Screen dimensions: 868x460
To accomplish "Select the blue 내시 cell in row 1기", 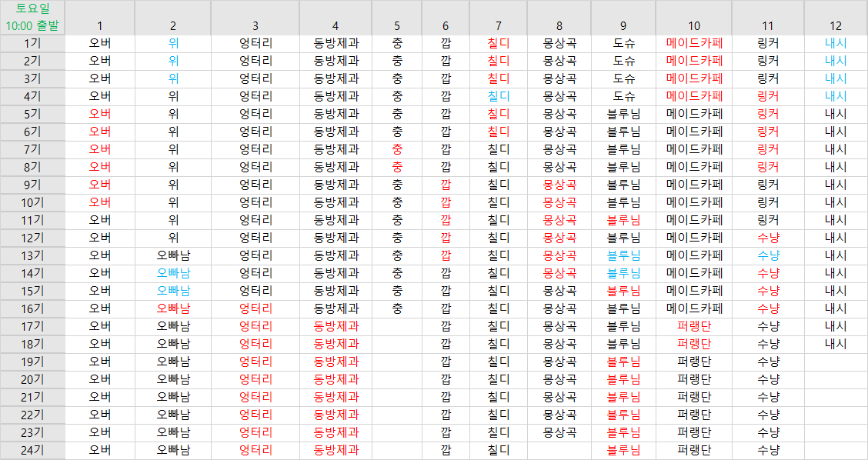I will [836, 43].
